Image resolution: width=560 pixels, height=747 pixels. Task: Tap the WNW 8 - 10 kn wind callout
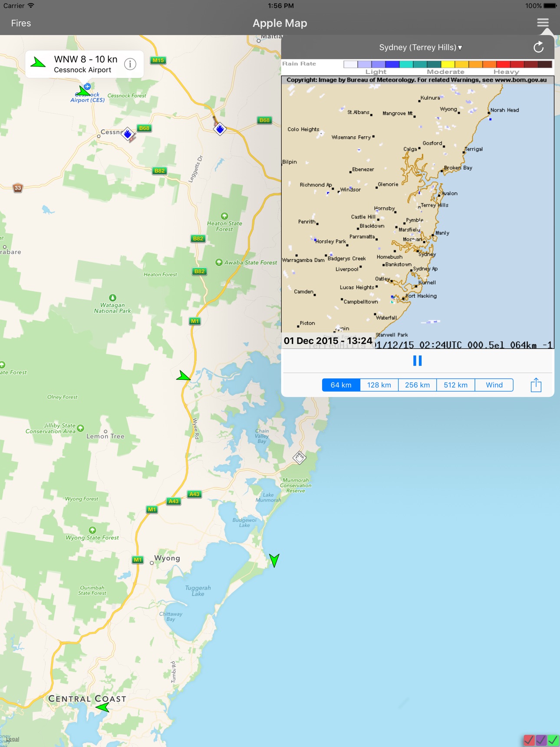84,64
